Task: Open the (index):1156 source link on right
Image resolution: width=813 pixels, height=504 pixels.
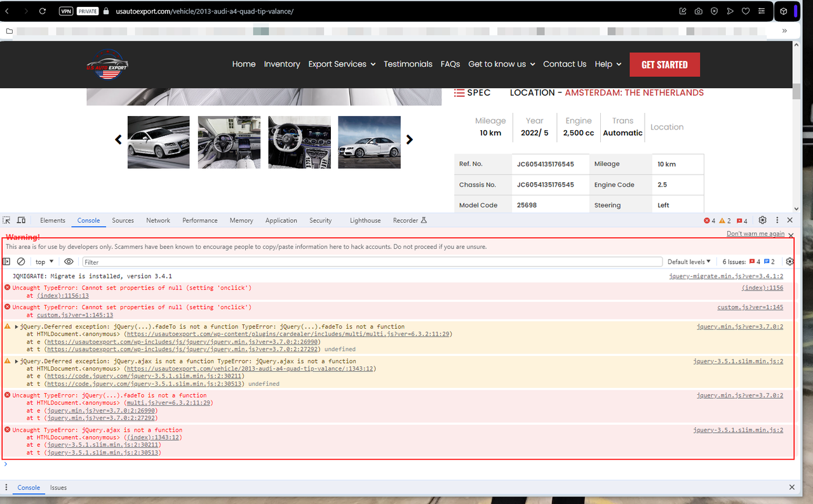Action: point(762,288)
